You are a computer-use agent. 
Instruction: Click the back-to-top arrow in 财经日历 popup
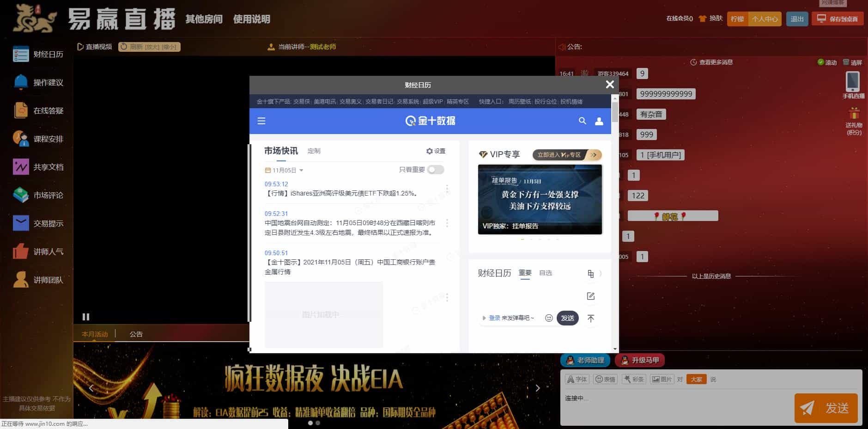591,318
